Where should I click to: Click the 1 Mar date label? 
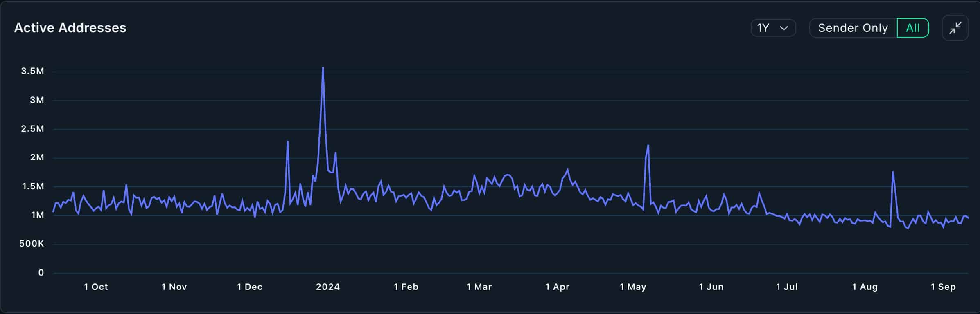[479, 287]
